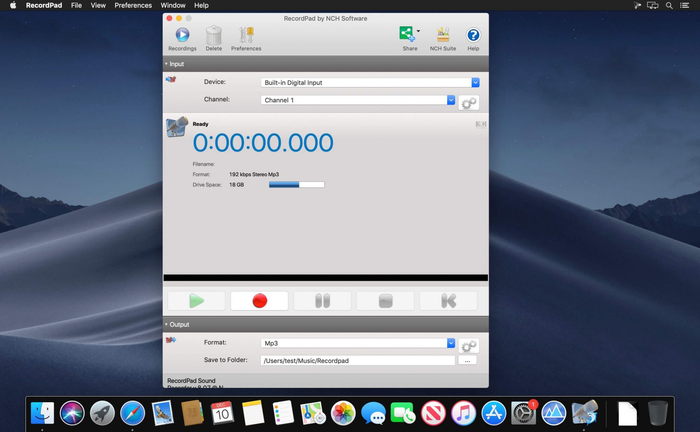The image size is (700, 432).
Task: Open FaceTime in the dock
Action: point(403,413)
